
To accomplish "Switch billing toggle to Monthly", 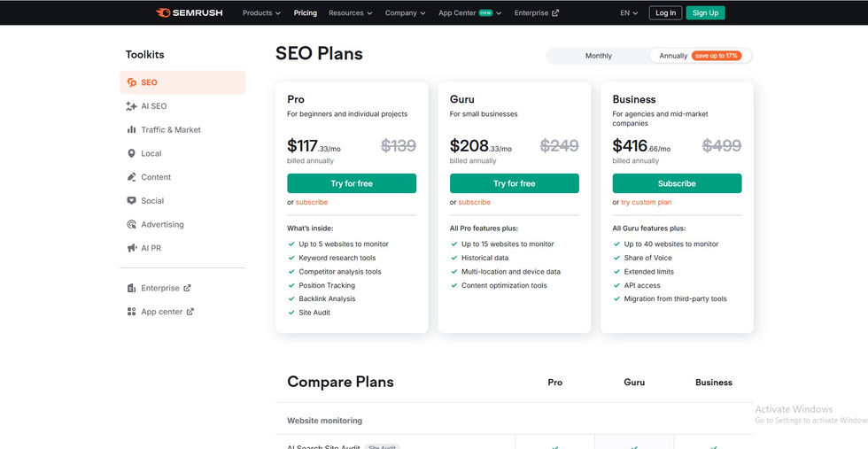I will pyautogui.click(x=599, y=56).
